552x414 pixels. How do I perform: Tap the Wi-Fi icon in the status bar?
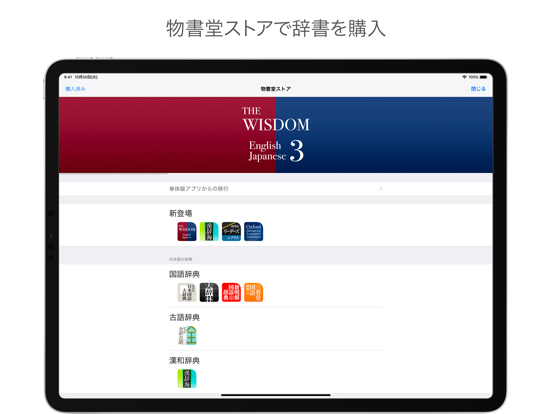(464, 77)
